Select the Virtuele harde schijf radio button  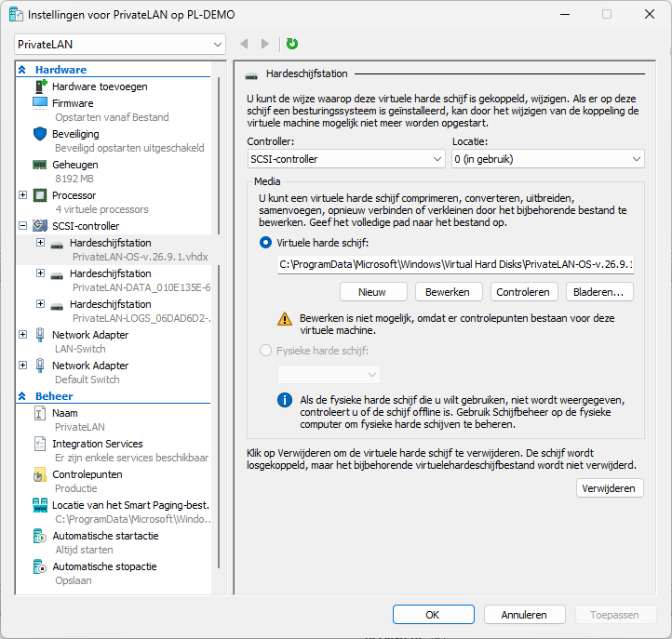pyautogui.click(x=265, y=243)
